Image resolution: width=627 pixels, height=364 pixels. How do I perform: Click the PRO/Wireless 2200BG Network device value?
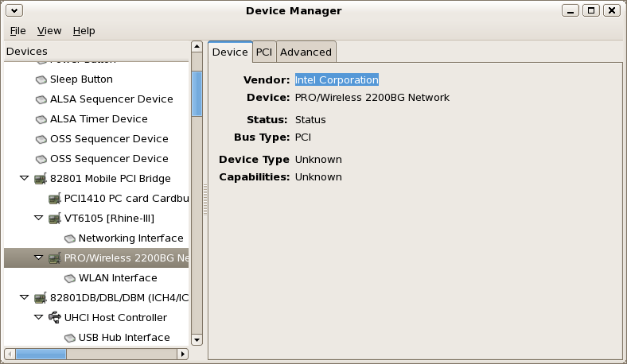[x=372, y=98]
